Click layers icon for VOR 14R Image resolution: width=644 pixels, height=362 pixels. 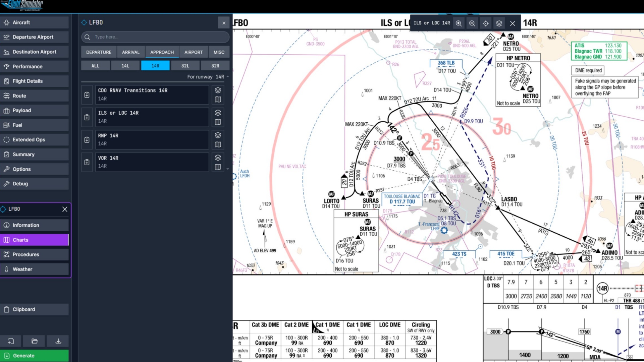pos(218,158)
